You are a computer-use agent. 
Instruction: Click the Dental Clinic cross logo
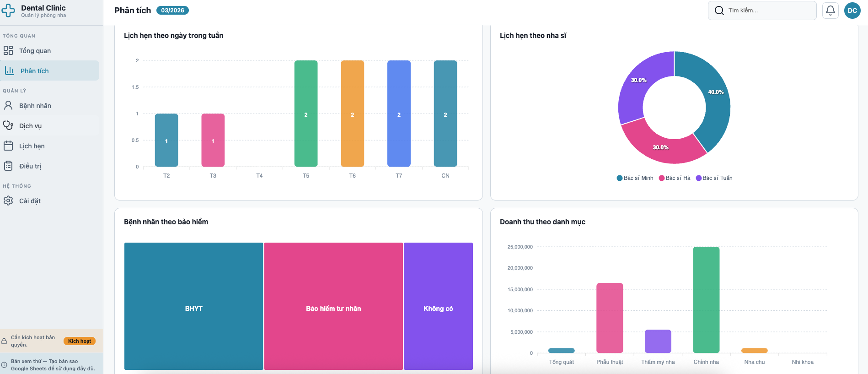click(9, 11)
